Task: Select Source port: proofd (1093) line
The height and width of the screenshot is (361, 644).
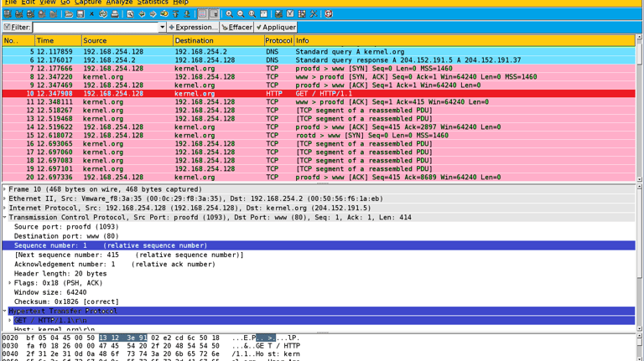Action: point(66,227)
